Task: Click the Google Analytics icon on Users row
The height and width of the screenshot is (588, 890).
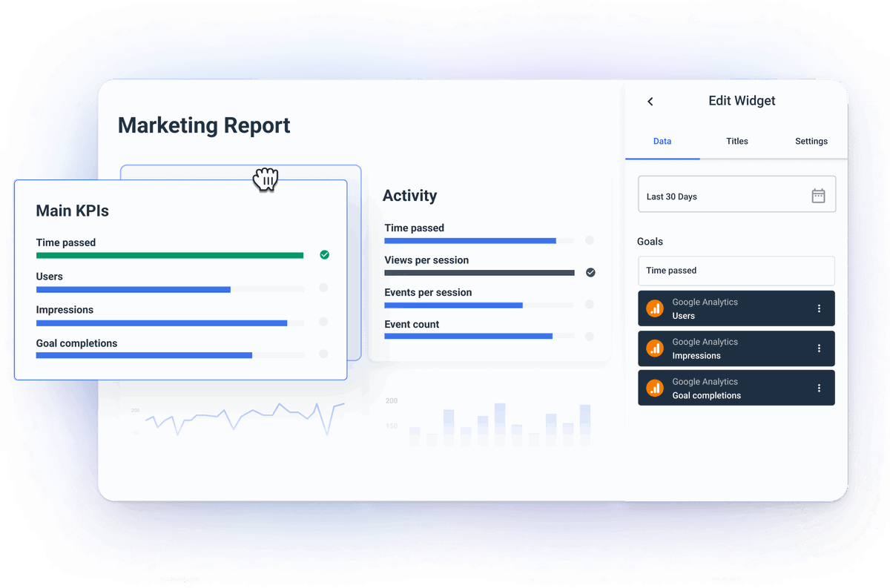Action: (654, 308)
